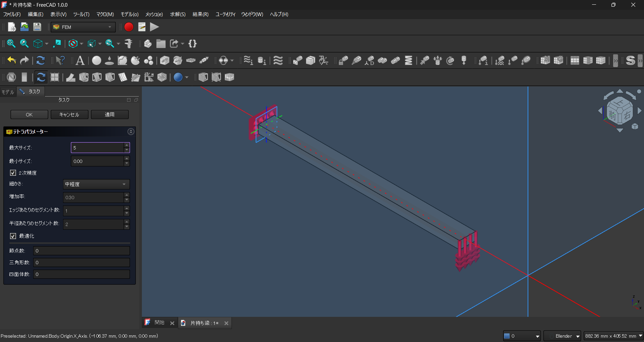This screenshot has width=644, height=342.
Task: Click the fit selection zoom icon
Action: pos(24,44)
